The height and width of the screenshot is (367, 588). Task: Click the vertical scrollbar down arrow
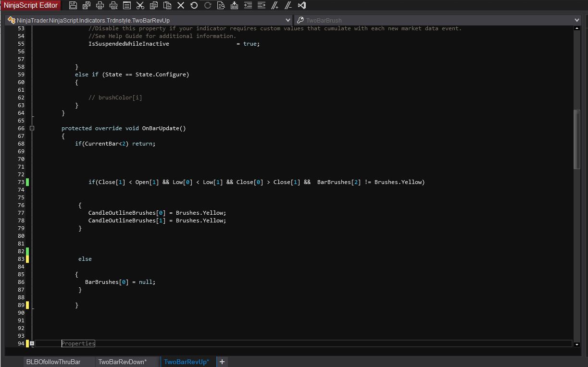577,344
